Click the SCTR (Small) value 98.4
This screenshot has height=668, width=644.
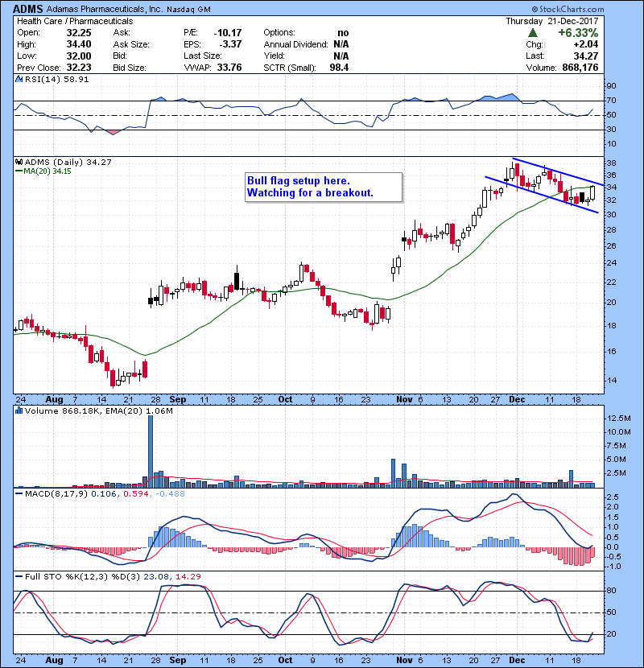click(339, 68)
